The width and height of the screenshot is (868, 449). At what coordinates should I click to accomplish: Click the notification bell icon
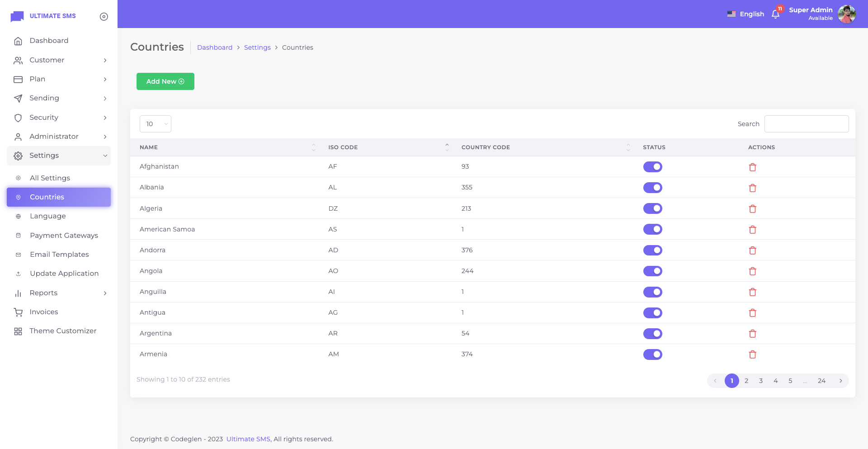(x=775, y=14)
